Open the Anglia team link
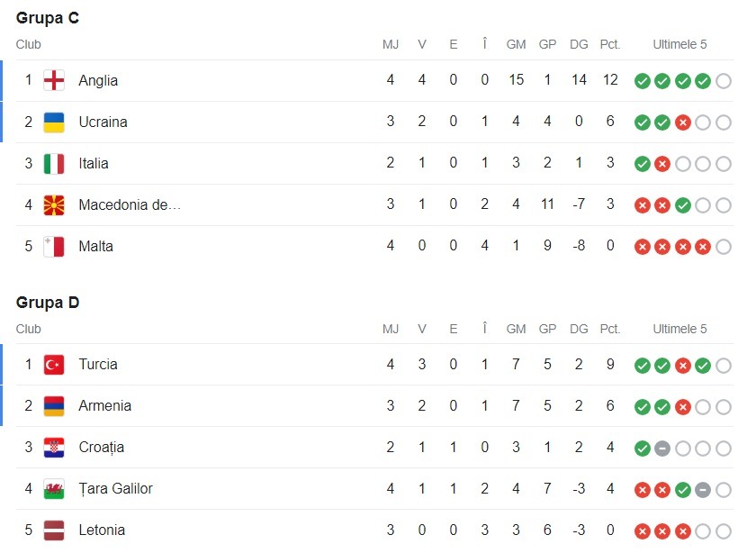Viewport: 756px width, 553px height. tap(98, 80)
